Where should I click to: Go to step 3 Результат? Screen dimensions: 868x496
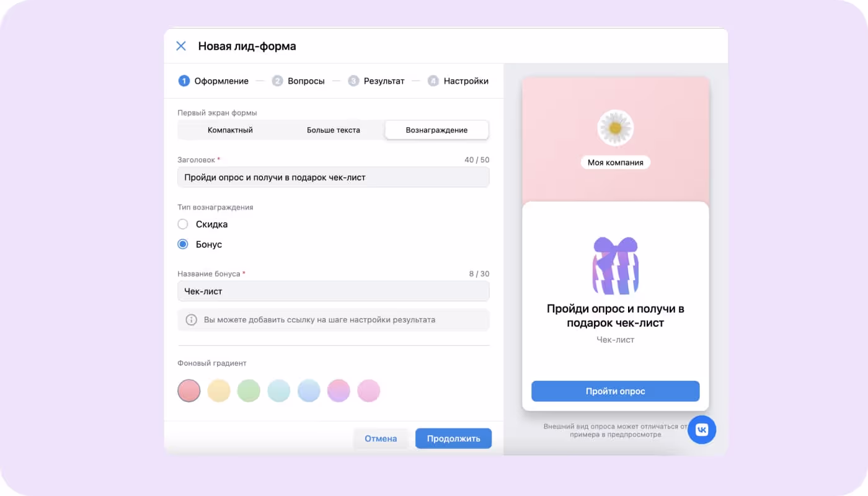coord(376,81)
